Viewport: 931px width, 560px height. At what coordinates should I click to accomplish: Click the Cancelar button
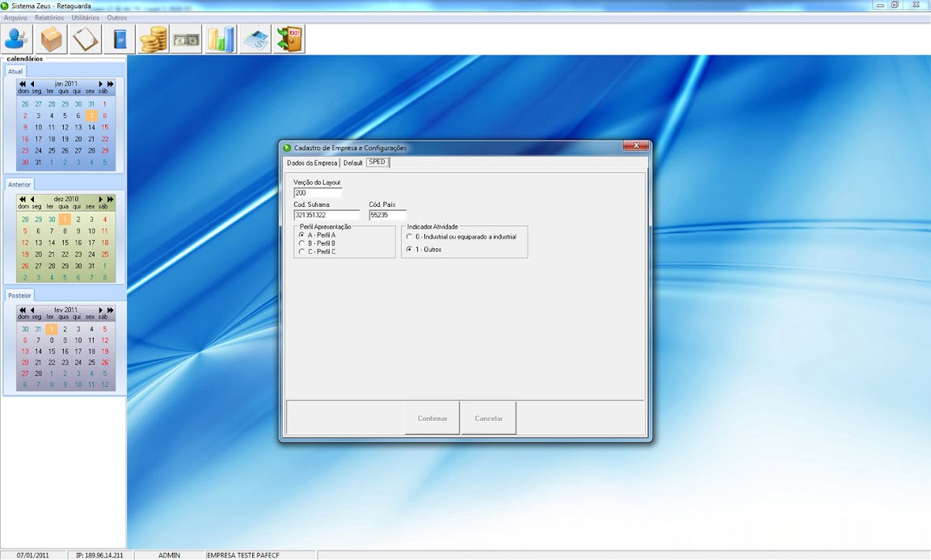coord(489,419)
